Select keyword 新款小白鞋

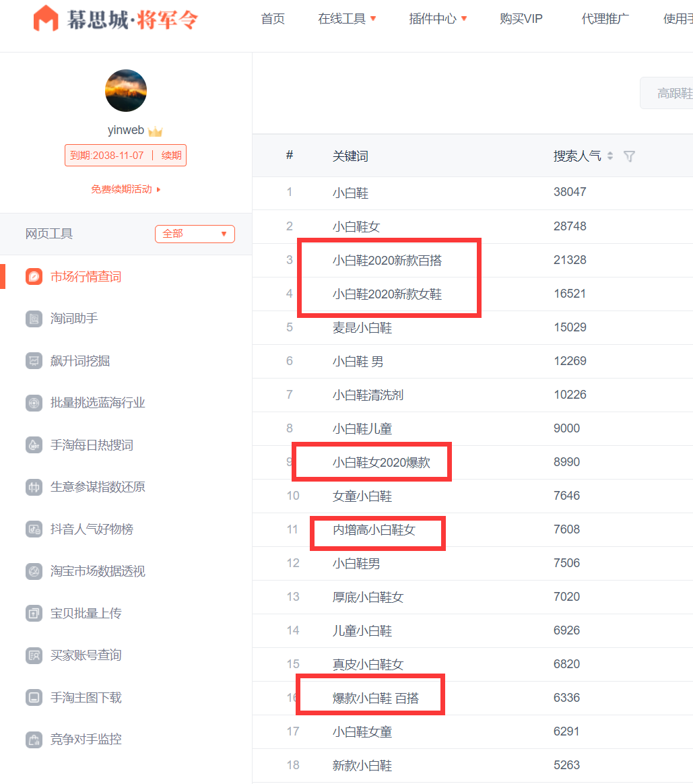tap(362, 766)
